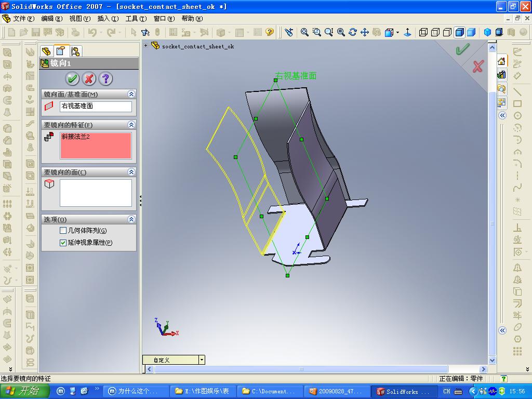Click the right view plane field
This screenshot has width=532, height=399.
pos(96,106)
